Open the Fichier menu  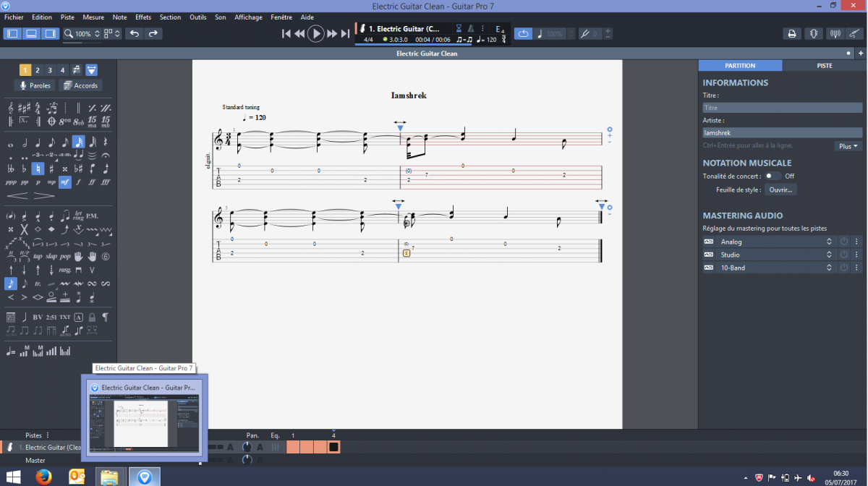coord(14,17)
